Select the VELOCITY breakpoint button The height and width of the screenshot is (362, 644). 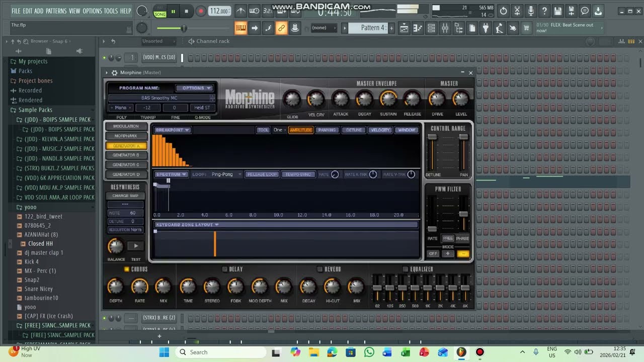point(380,130)
